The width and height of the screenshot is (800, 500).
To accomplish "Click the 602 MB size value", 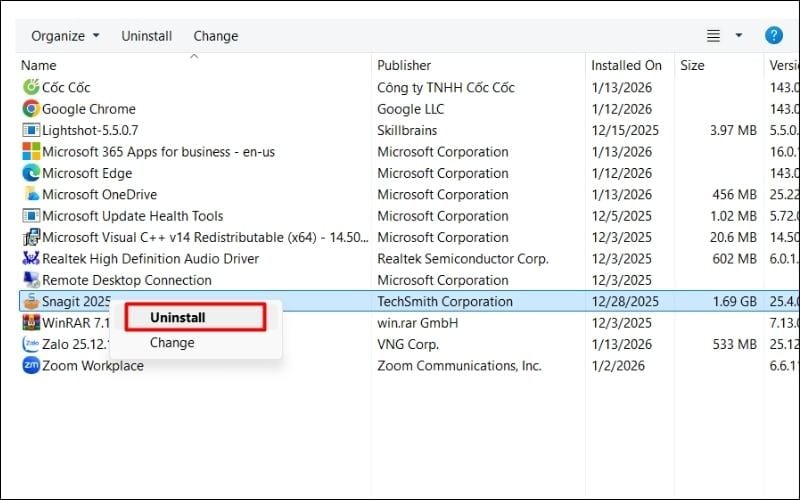I will pos(734,259).
